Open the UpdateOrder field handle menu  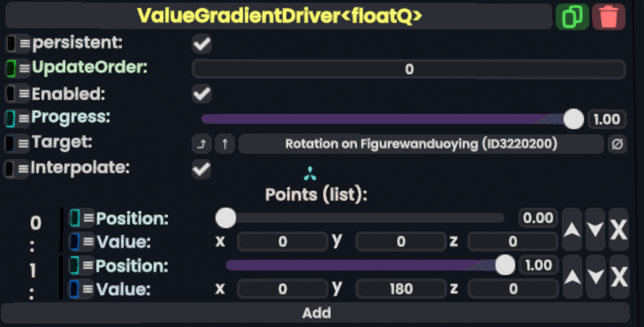tap(18, 68)
